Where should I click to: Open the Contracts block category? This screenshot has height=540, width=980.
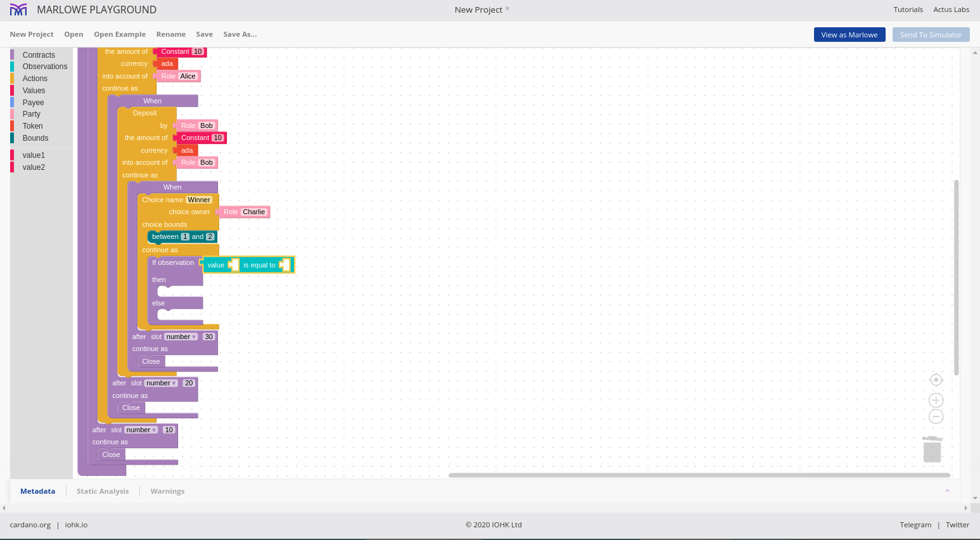click(39, 55)
